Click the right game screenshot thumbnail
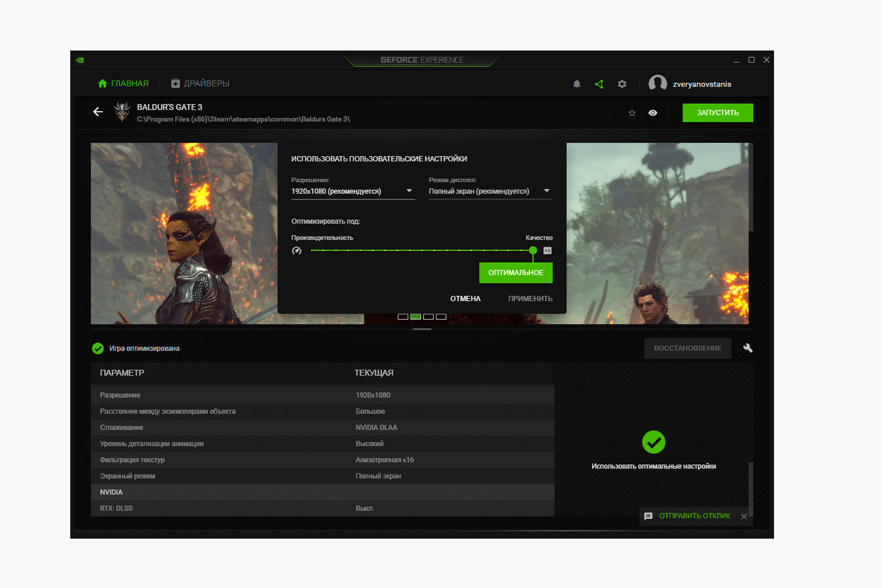 coord(657,233)
